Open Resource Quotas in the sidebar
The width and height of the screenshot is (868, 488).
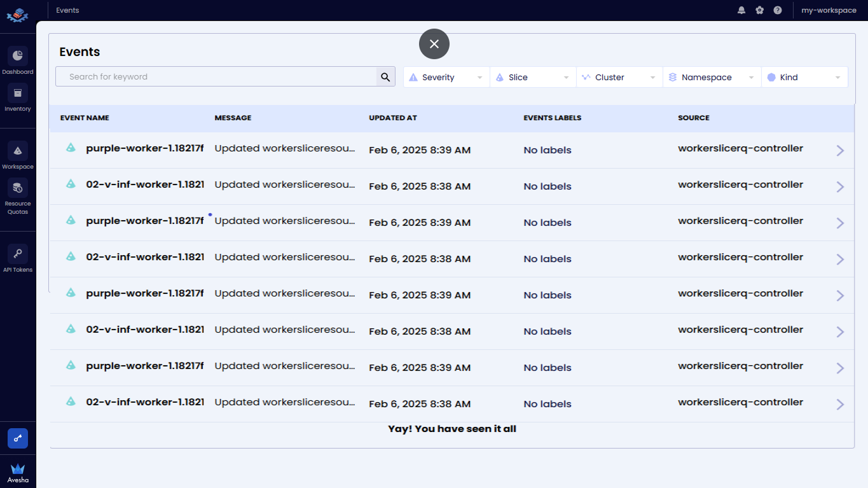tap(18, 189)
